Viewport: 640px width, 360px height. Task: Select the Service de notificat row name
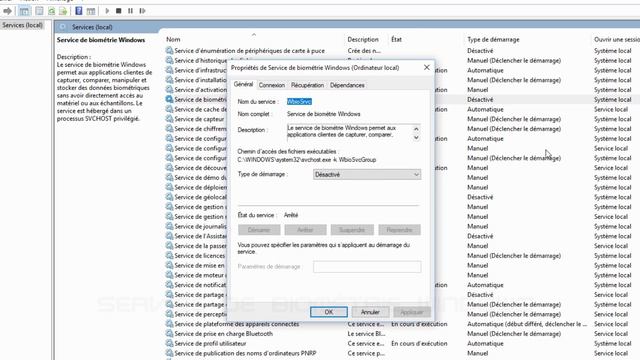tap(200, 285)
